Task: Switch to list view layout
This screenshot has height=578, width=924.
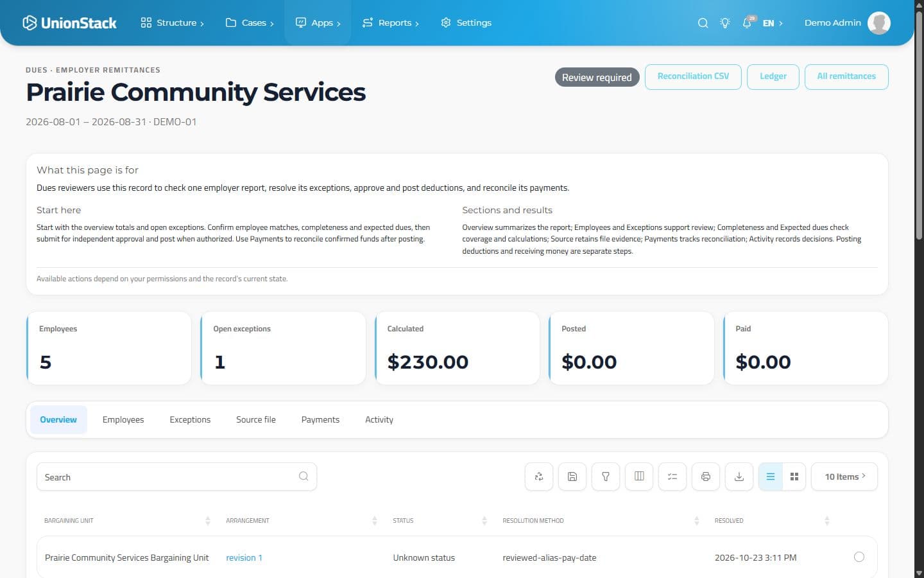Action: point(771,477)
